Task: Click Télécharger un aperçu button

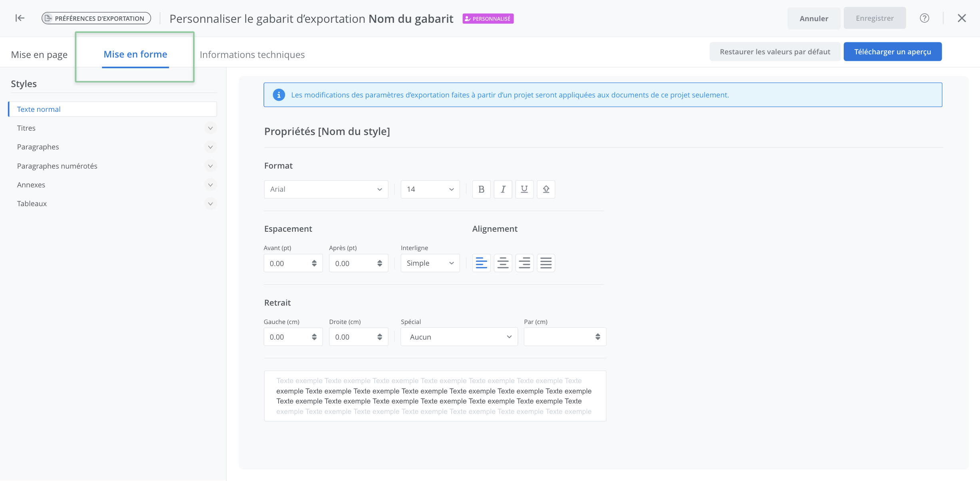Action: (x=892, y=52)
